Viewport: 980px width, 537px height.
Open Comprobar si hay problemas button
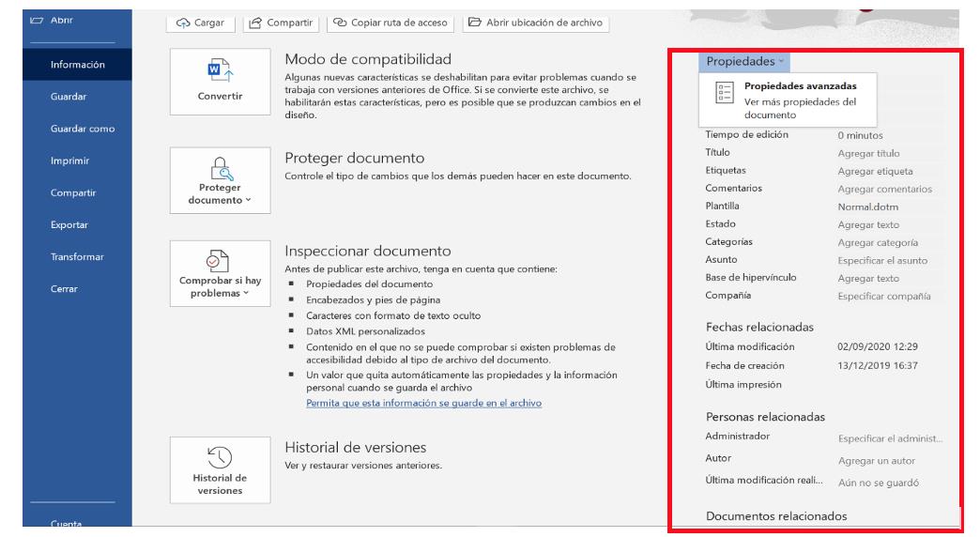point(220,274)
